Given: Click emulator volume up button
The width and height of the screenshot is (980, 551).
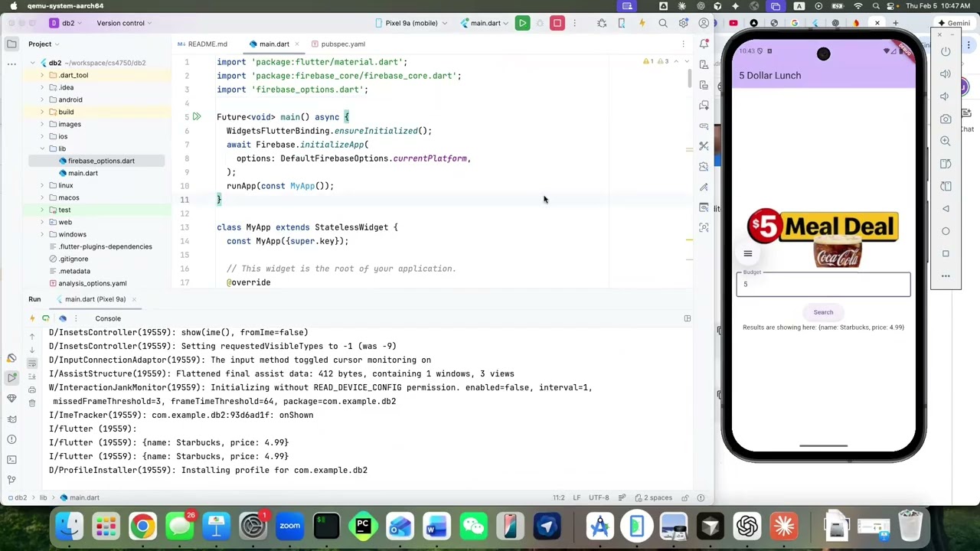Looking at the screenshot, I should tap(946, 74).
